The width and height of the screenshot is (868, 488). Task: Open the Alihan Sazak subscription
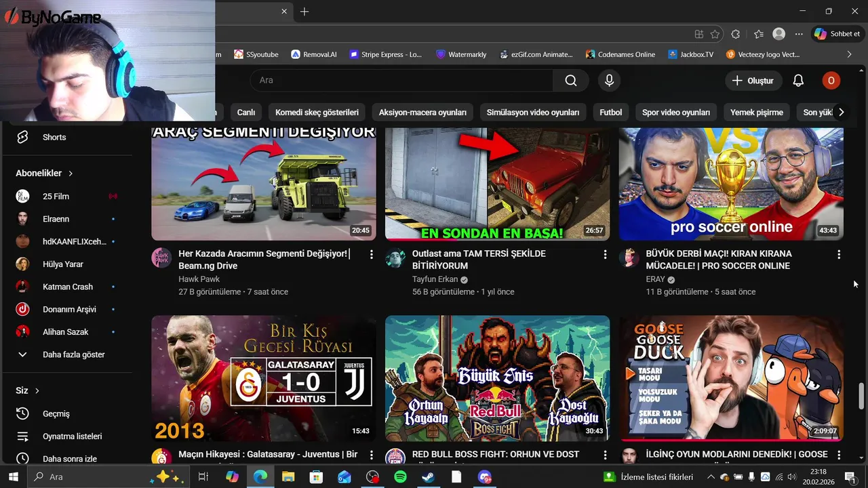[66, 332]
